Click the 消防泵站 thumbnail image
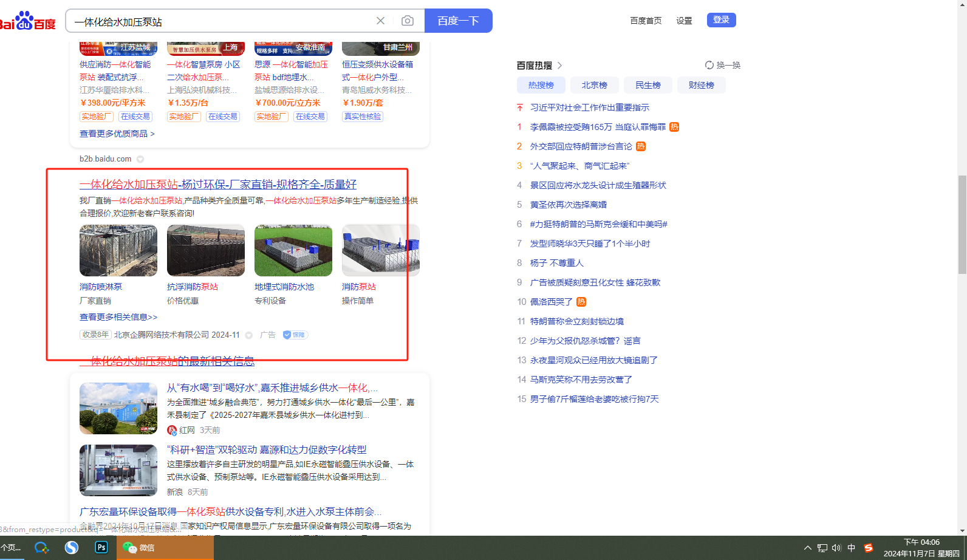Screen dimensions: 967x560 click(381, 250)
